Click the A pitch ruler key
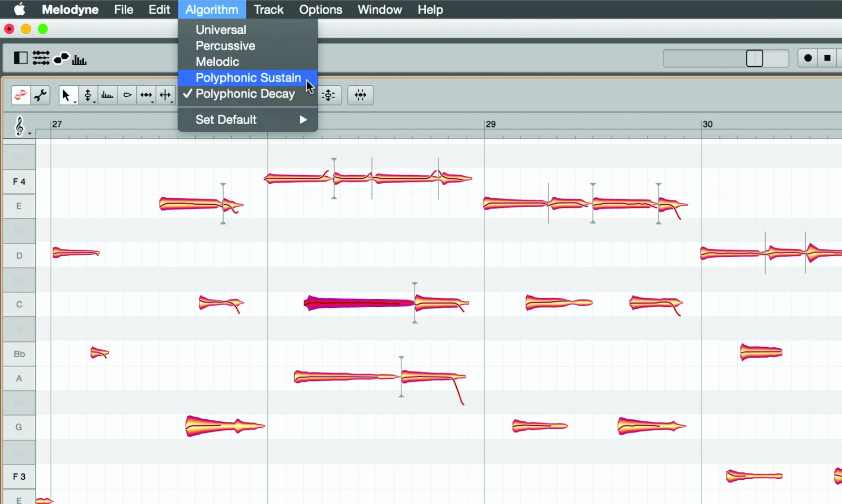The width and height of the screenshot is (842, 504). 19,378
